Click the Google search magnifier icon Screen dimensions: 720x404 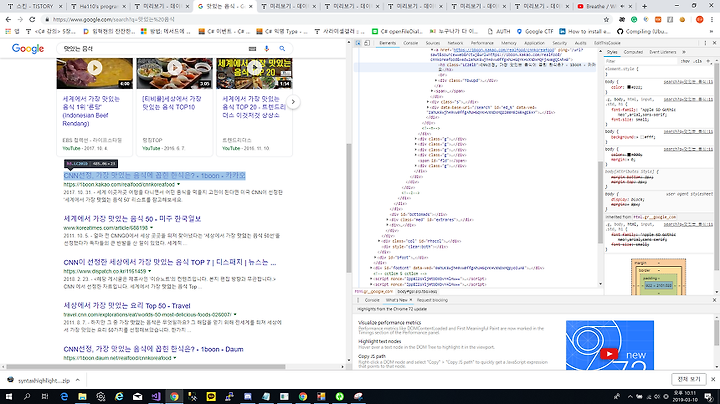(282, 49)
